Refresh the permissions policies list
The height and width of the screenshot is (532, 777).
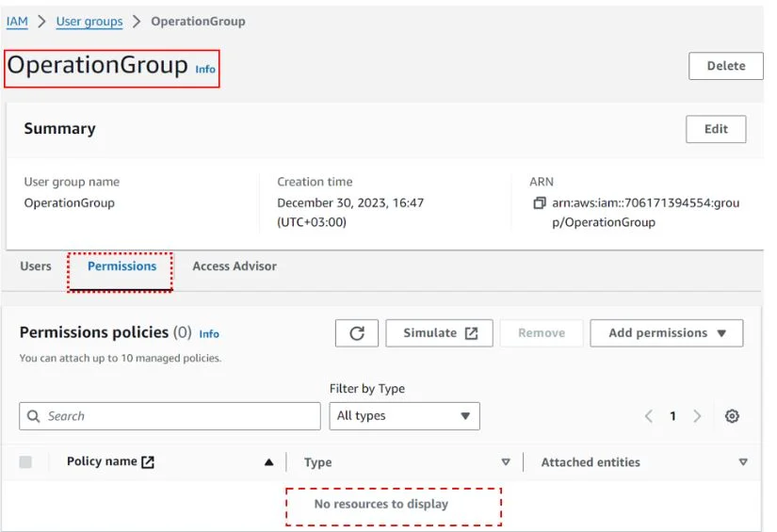(357, 333)
